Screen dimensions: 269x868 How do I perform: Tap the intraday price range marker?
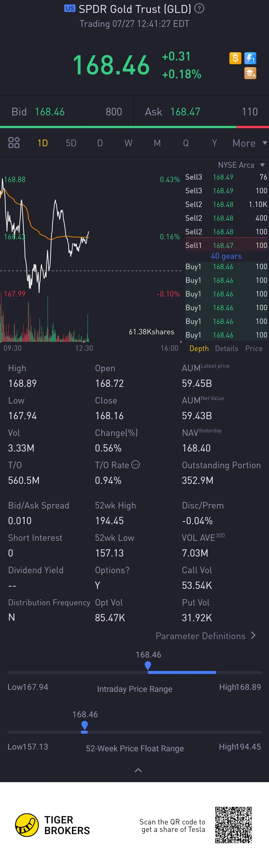[x=148, y=665]
